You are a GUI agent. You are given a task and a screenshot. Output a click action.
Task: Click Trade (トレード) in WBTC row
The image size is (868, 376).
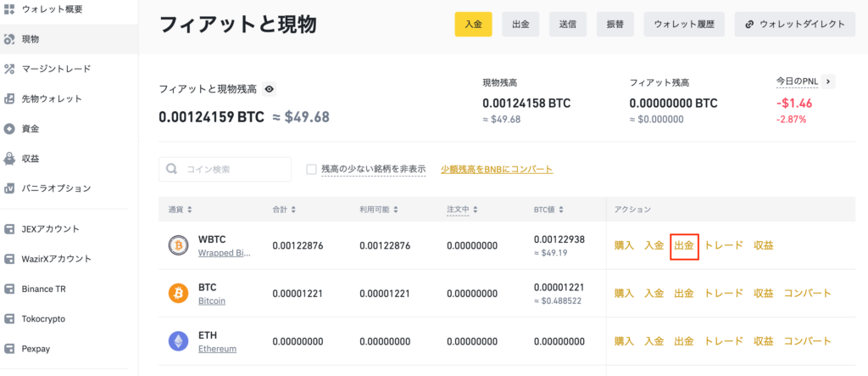pos(724,245)
